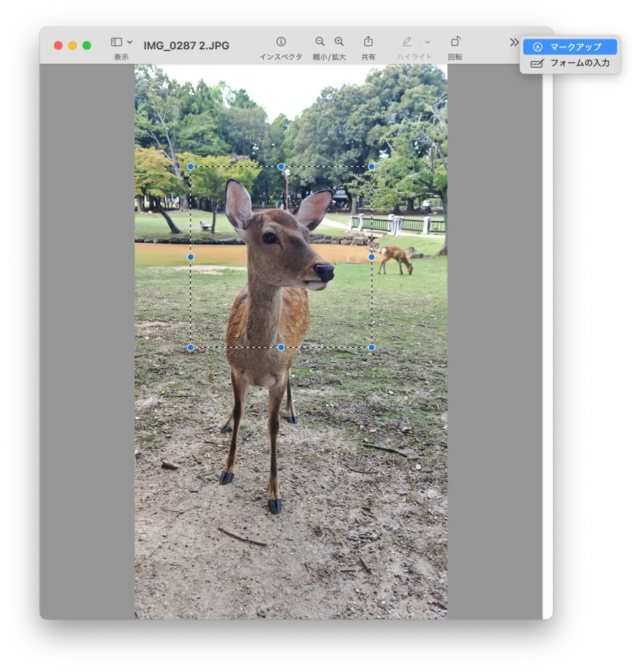Click the top-middle selection handle

coord(281,166)
